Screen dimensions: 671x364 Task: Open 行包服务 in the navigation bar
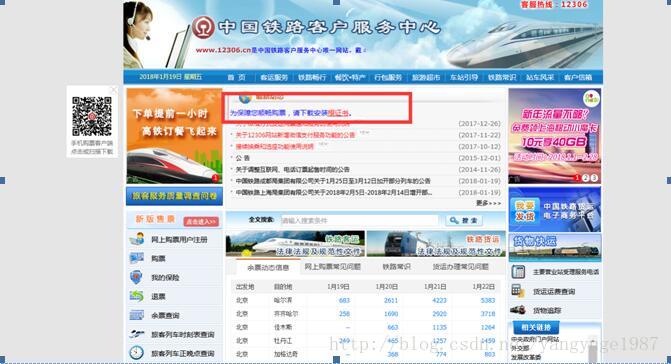pyautogui.click(x=388, y=77)
